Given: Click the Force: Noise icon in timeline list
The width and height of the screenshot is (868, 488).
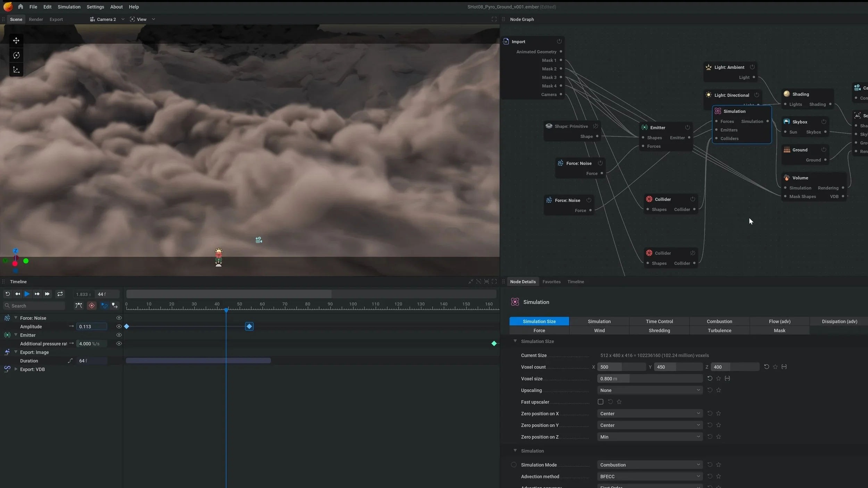Looking at the screenshot, I should tap(7, 318).
